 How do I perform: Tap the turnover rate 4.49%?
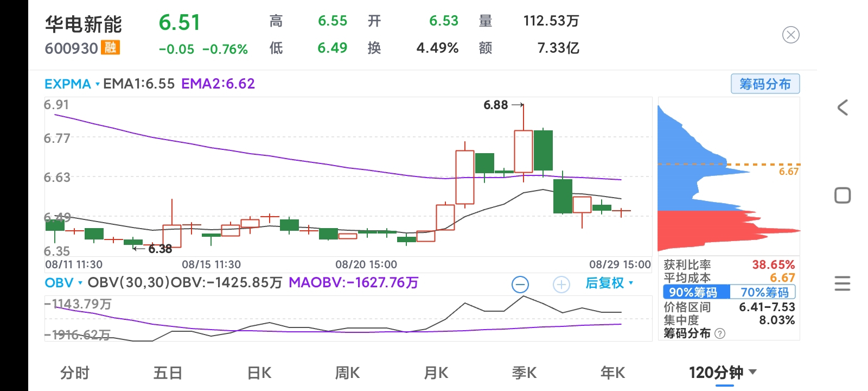coord(437,48)
